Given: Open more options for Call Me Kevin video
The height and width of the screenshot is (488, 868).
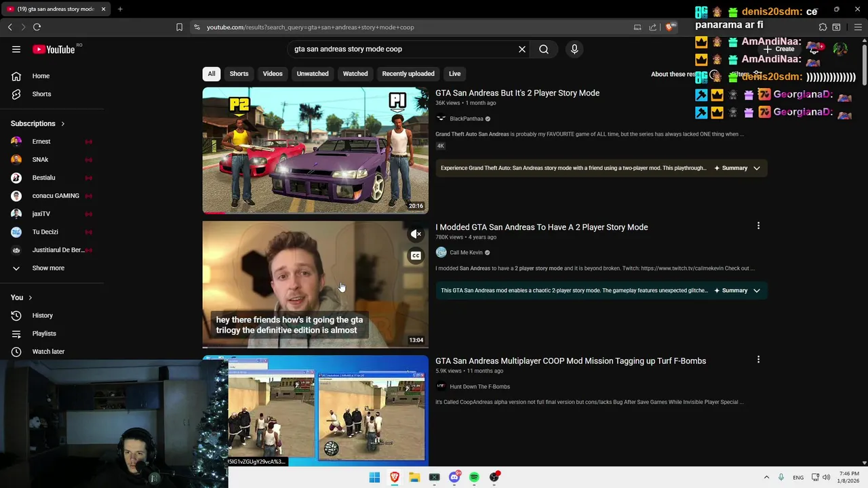Looking at the screenshot, I should pos(758,226).
